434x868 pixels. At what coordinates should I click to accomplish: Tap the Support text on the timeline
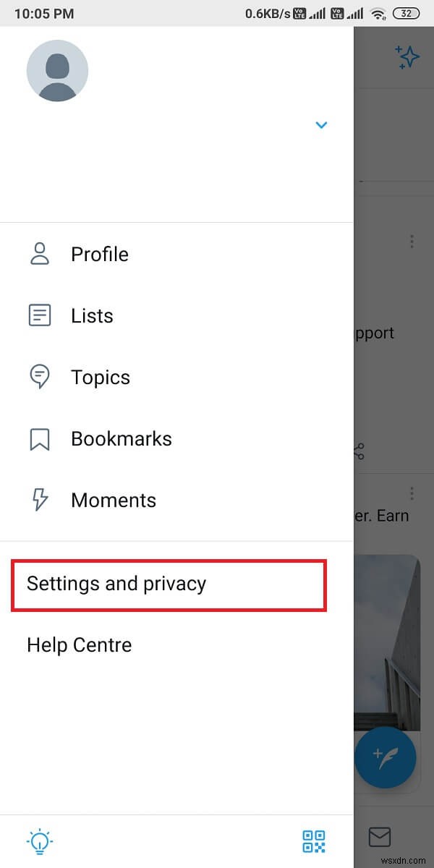373,333
